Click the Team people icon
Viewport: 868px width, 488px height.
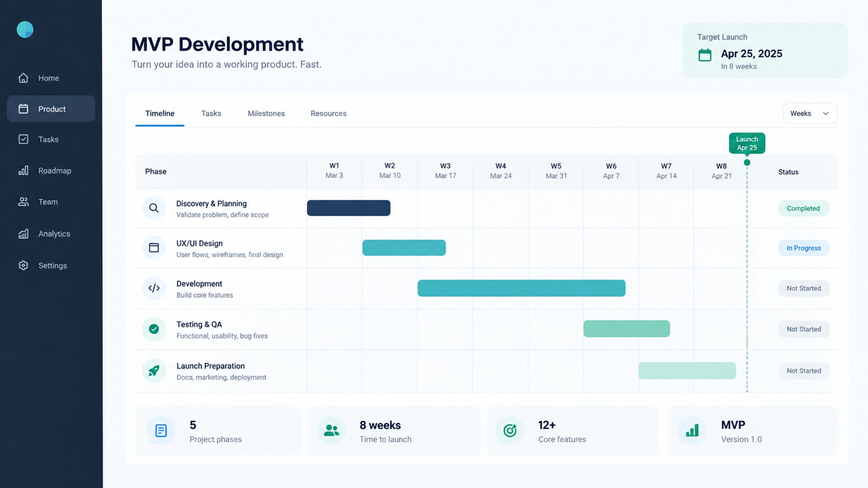[23, 202]
